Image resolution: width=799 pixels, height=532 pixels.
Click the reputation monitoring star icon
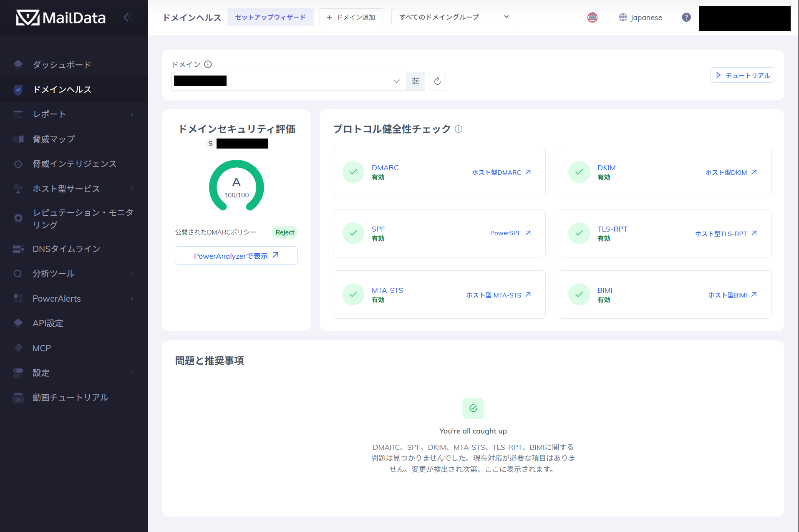pyautogui.click(x=18, y=218)
